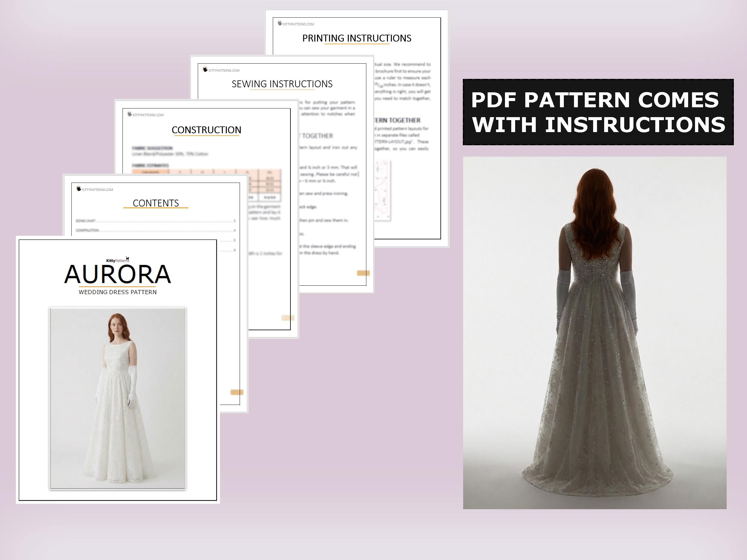The height and width of the screenshot is (560, 747).
Task: Open the Construction entry in contents list
Action: click(88, 230)
